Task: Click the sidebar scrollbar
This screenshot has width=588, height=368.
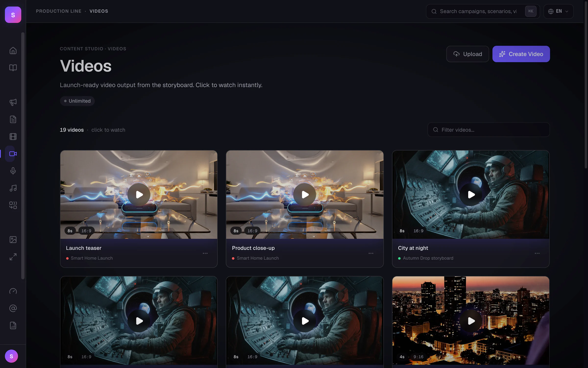Action: 23,156
